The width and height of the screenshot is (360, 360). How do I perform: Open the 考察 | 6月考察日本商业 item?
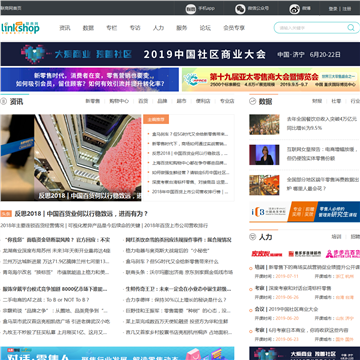pos(302,330)
